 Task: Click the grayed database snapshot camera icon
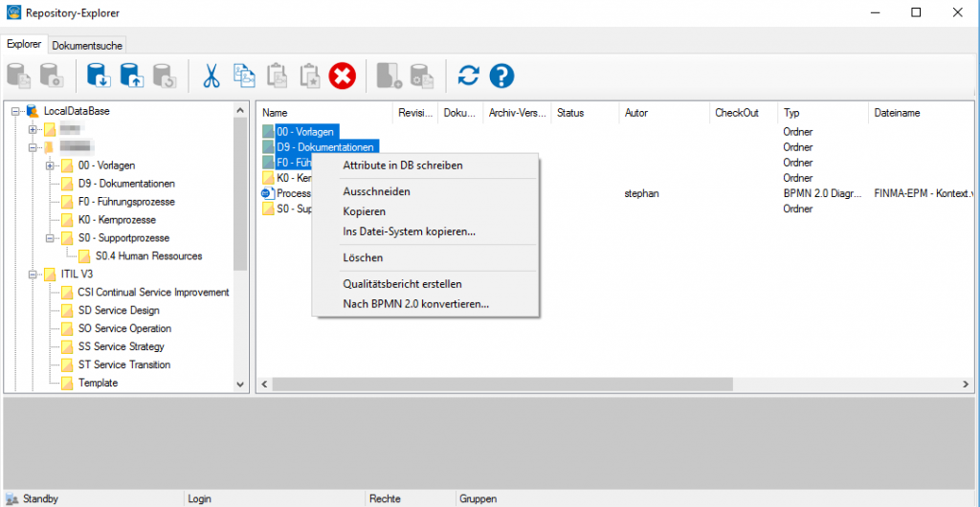click(52, 76)
